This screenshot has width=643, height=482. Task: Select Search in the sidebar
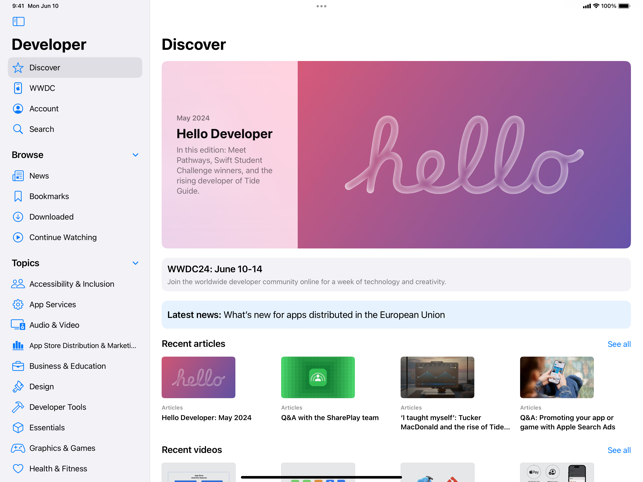75,129
